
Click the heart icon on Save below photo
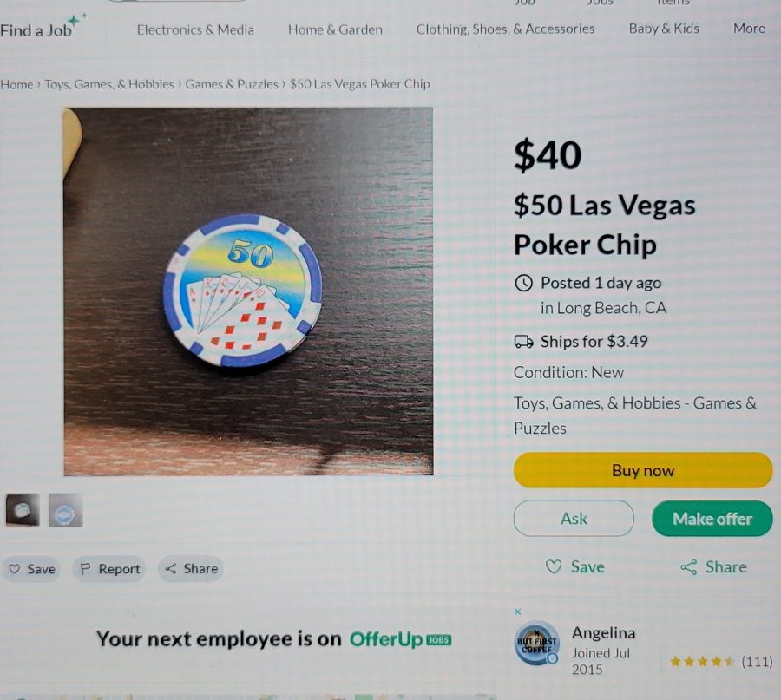click(x=15, y=568)
